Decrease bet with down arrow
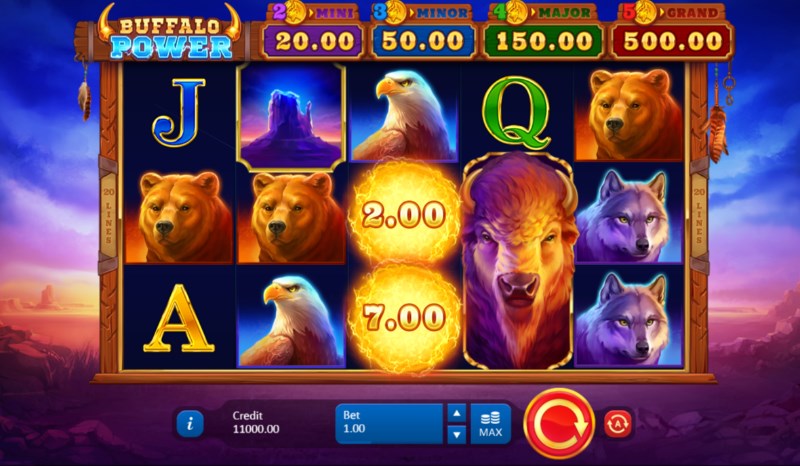The width and height of the screenshot is (800, 466). pyautogui.click(x=457, y=434)
